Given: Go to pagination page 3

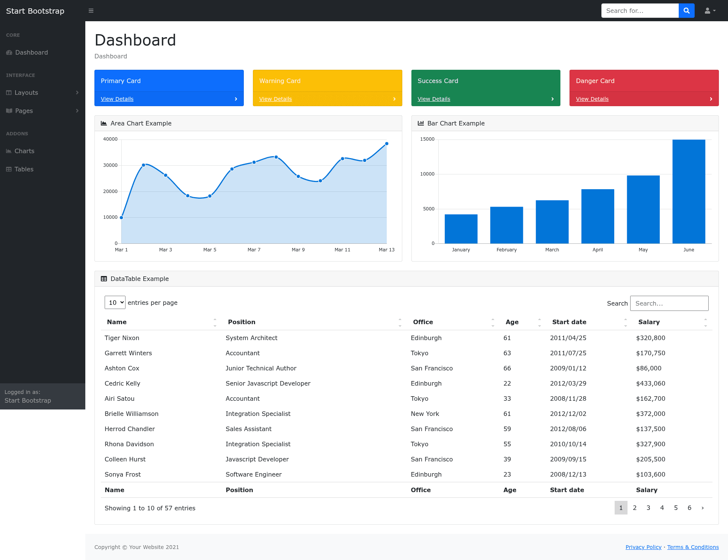Looking at the screenshot, I should coord(648,508).
